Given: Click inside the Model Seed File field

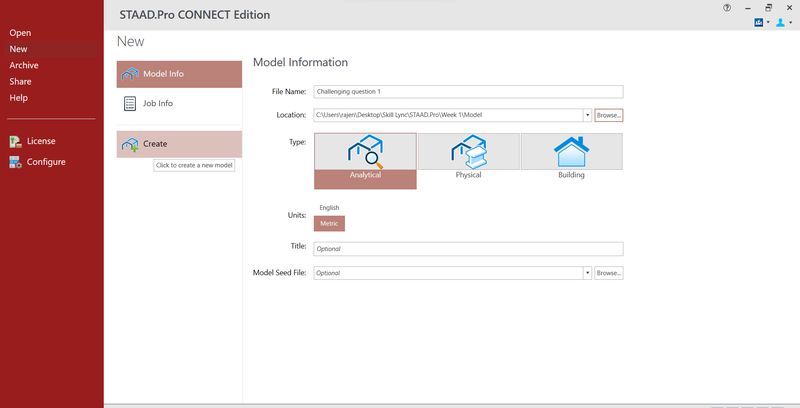Looking at the screenshot, I should [448, 273].
